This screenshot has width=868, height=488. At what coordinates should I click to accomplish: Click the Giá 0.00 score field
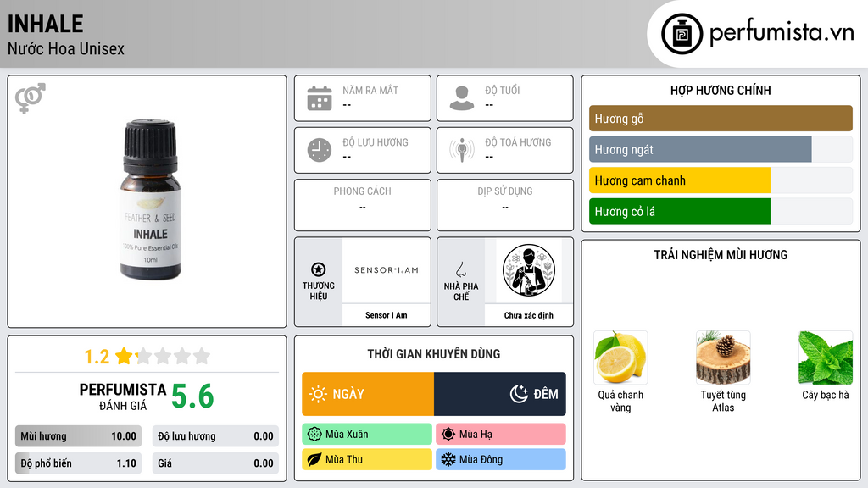tap(215, 463)
